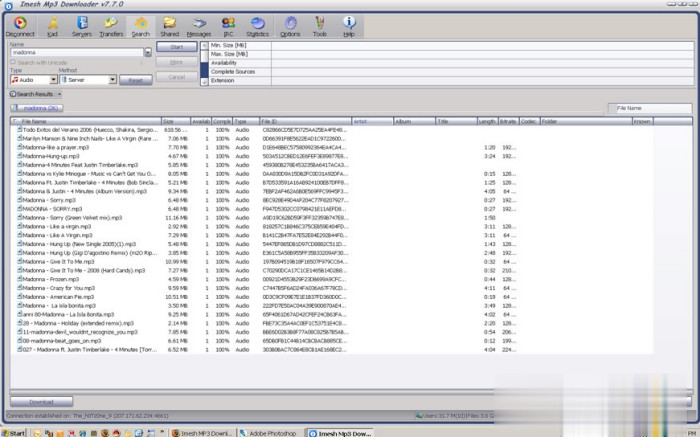Image resolution: width=700 pixels, height=437 pixels.
Task: Click the Search Results panel icon
Action: (x=13, y=94)
